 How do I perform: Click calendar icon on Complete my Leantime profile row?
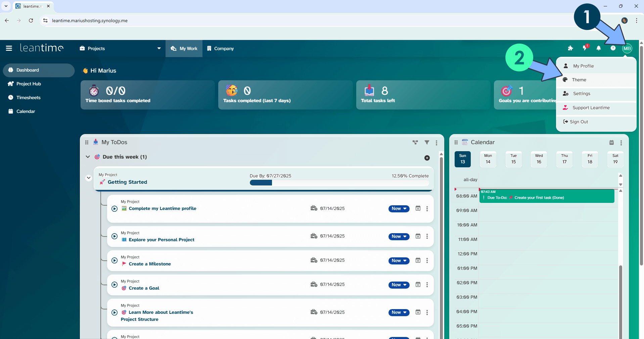[418, 208]
